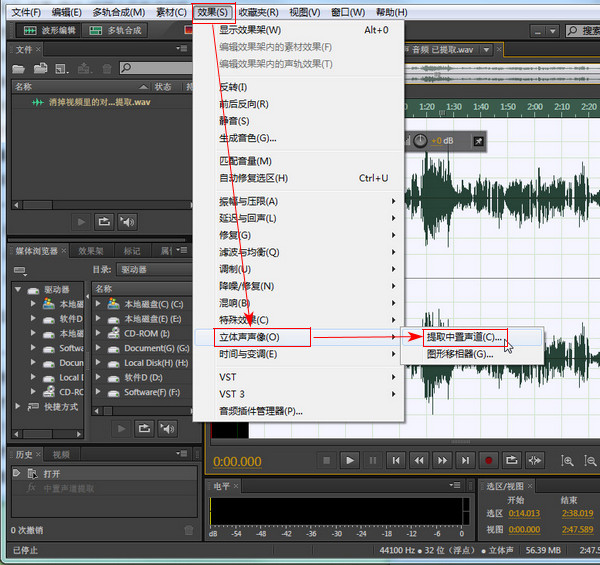Click insert into multitrack icon

pyautogui.click(x=84, y=68)
